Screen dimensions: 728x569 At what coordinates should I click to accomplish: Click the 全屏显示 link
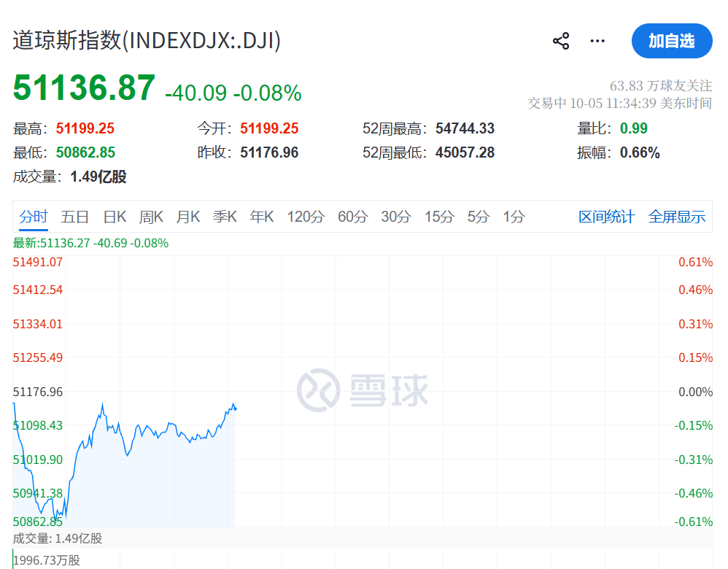coord(677,217)
